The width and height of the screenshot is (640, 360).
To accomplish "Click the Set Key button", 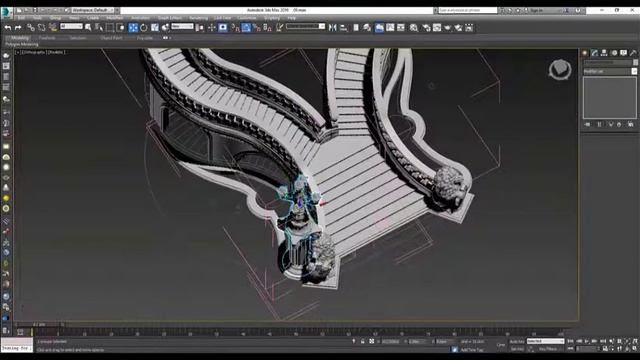I will pyautogui.click(x=517, y=349).
